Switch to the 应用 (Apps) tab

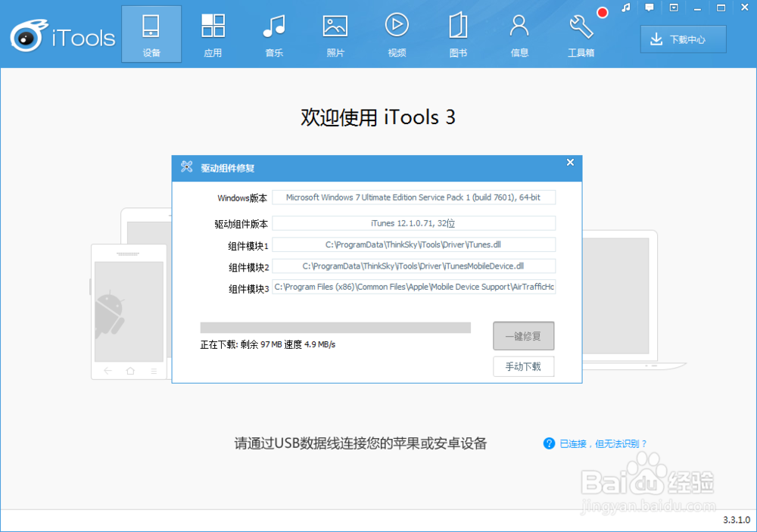[213, 34]
